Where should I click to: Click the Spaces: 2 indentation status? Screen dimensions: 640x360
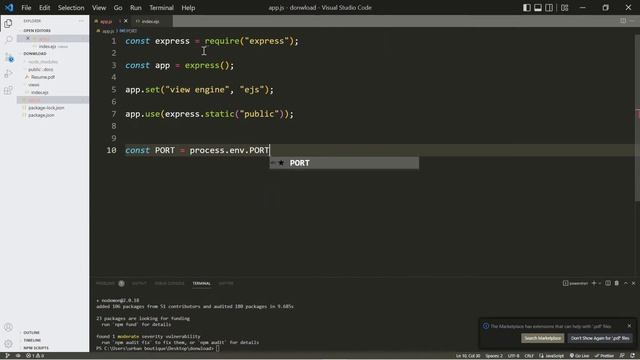pos(494,356)
